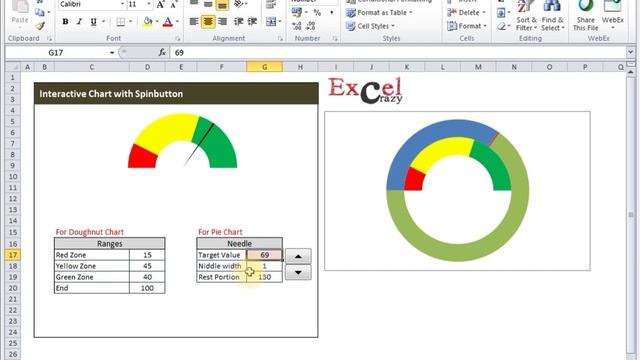Open the Format cells menu
The height and width of the screenshot is (360, 640).
(467, 26)
